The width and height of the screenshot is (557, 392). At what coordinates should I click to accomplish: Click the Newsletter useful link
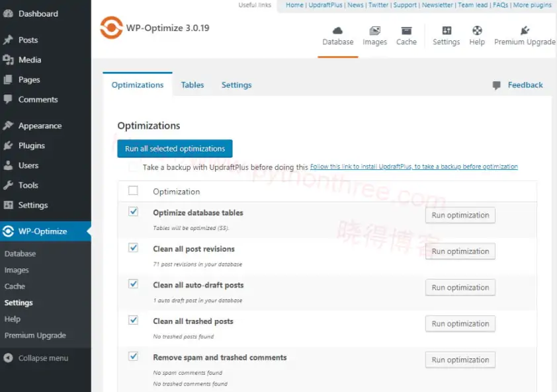(437, 5)
